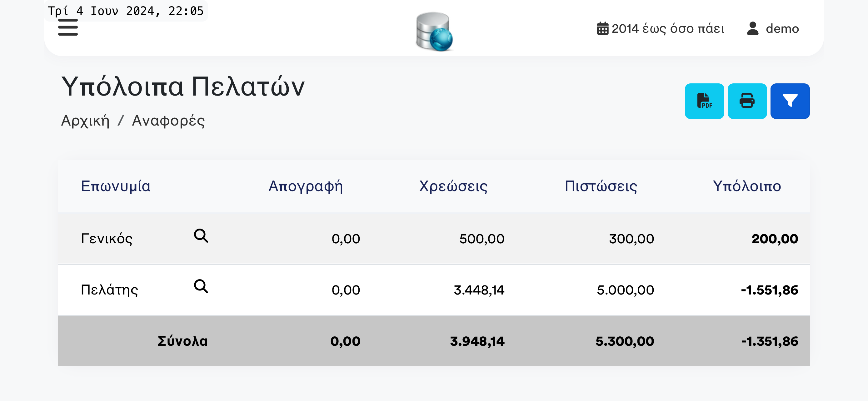This screenshot has height=401, width=868.
Task: Go to the Αρχική breadcrumb link
Action: coord(85,121)
